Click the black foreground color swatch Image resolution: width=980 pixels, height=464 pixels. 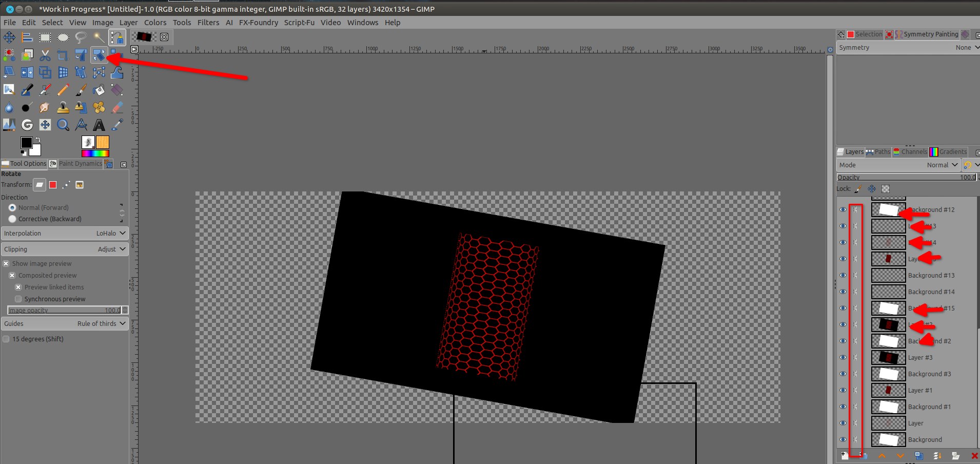pos(26,142)
